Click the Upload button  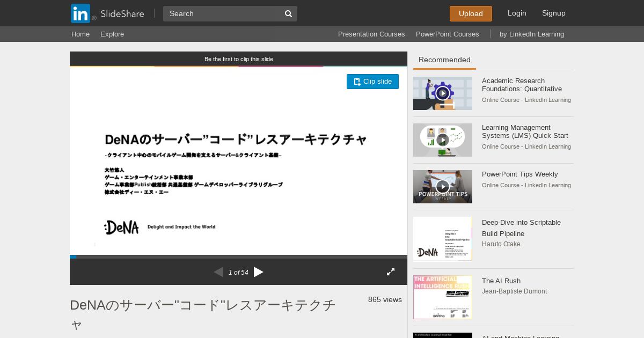471,13
